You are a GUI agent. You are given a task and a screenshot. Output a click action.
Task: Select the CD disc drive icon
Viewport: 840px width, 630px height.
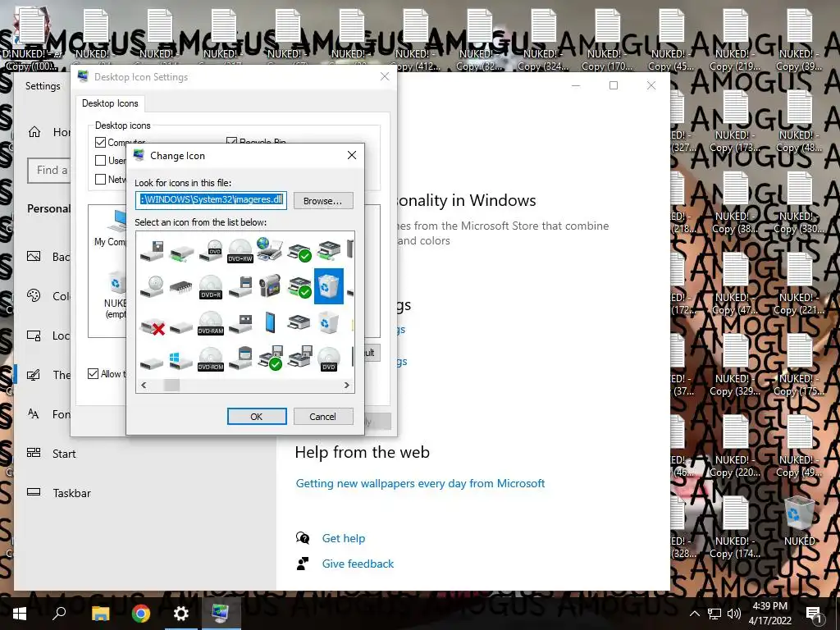pos(152,286)
